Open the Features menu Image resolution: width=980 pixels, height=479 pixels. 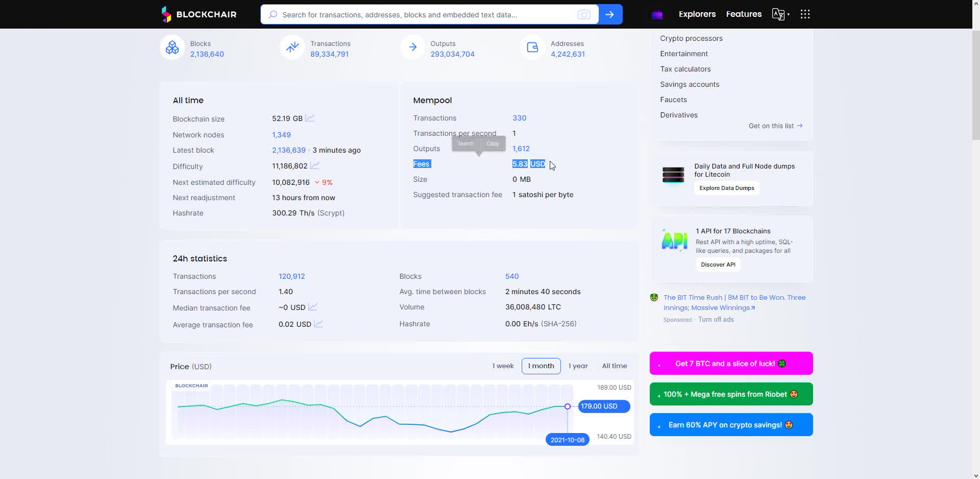click(744, 14)
